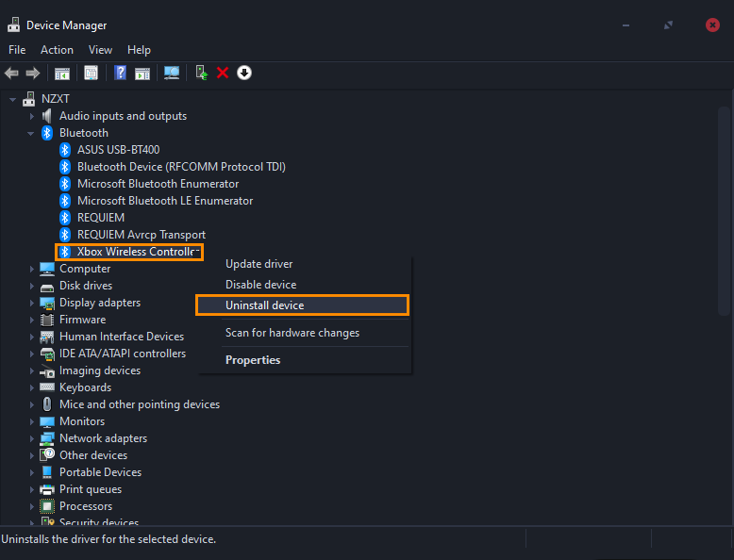Viewport: 734px width, 560px height.
Task: Click the Print queues printer icon
Action: click(47, 489)
